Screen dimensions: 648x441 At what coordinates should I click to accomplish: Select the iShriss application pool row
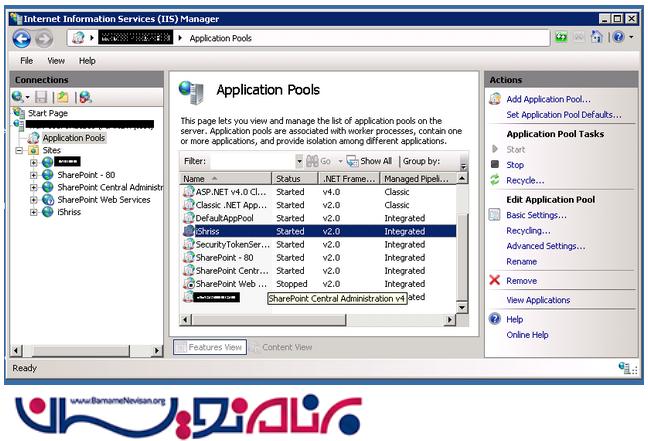(319, 231)
